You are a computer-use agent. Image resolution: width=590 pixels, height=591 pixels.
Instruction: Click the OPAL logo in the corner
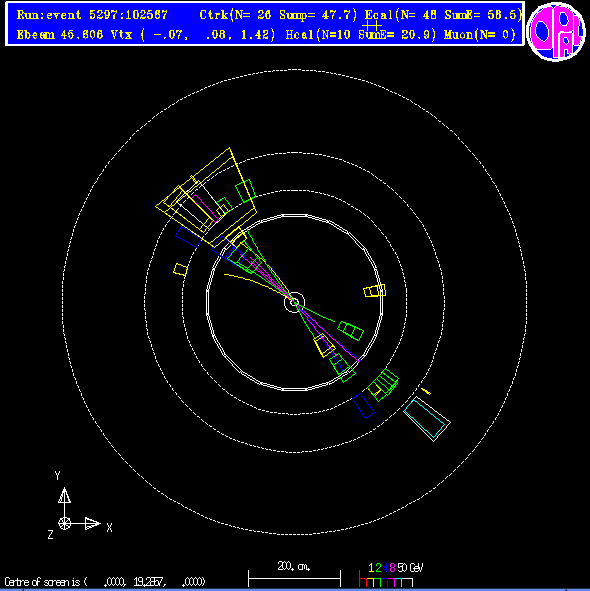click(x=556, y=32)
